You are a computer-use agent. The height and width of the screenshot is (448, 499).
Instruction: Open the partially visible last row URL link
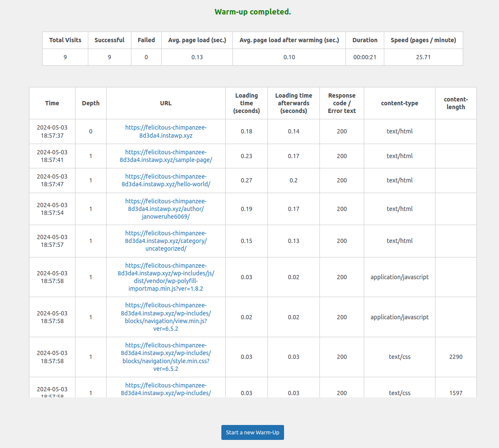(166, 389)
